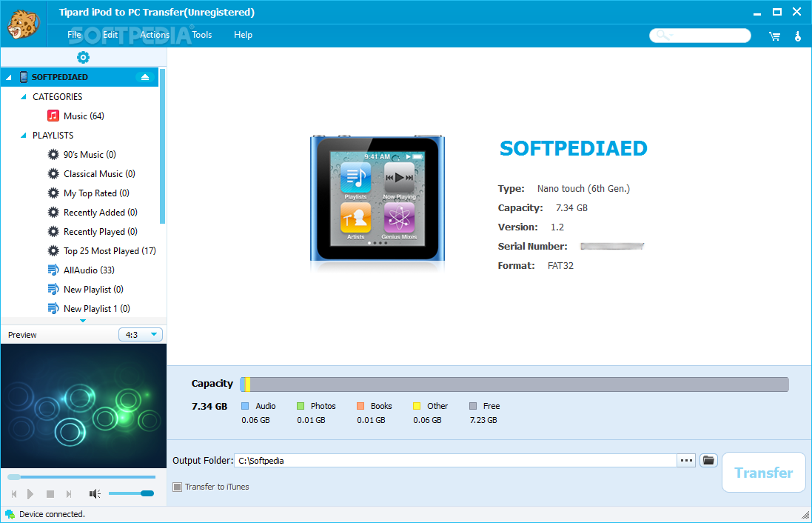Enable Transfer to iTunes checkbox
This screenshot has width=812, height=523.
click(177, 487)
